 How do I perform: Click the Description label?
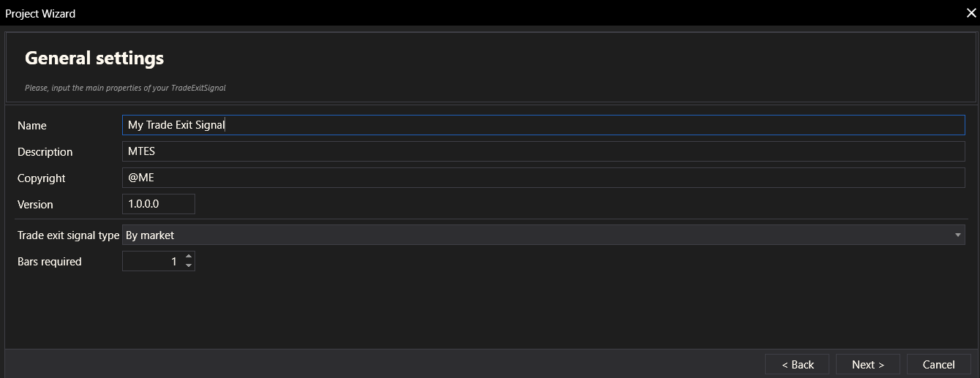45,152
